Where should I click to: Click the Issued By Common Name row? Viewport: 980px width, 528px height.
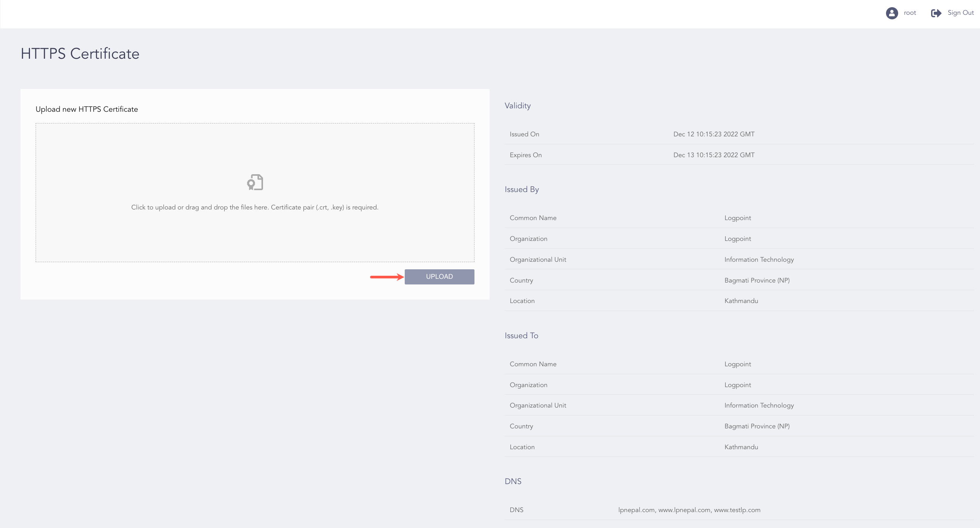pos(532,218)
